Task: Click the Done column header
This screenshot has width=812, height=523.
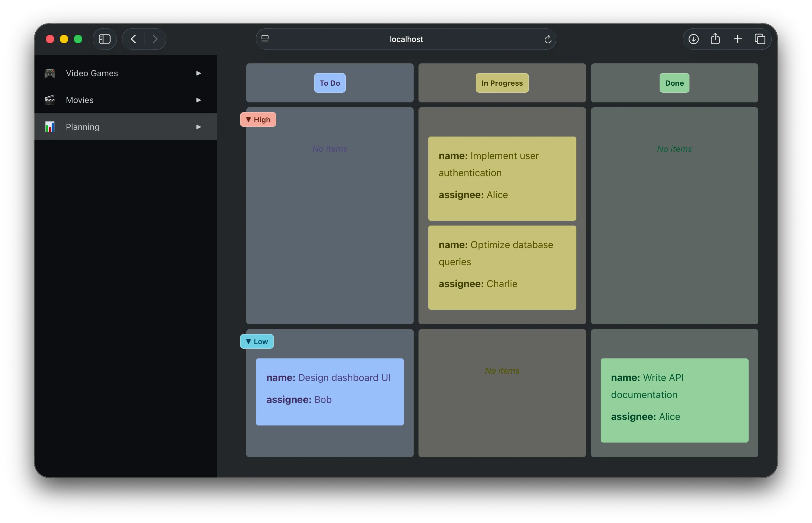Action: tap(674, 83)
